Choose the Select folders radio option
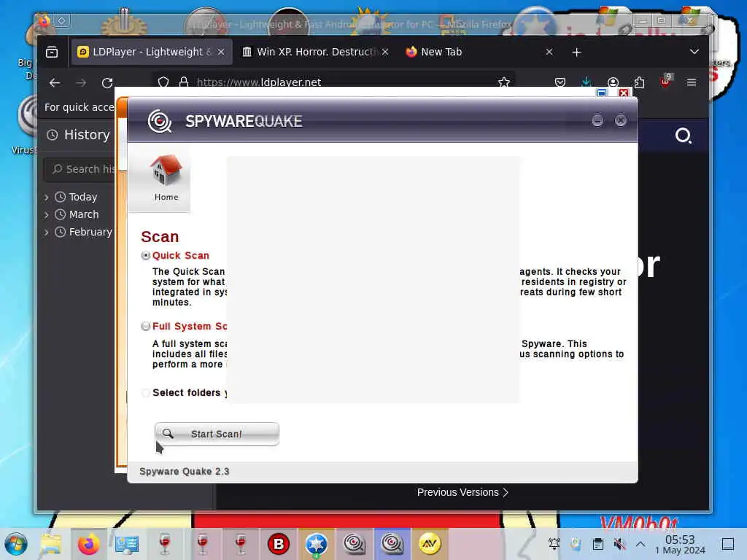The width and height of the screenshot is (747, 560). pos(146,393)
